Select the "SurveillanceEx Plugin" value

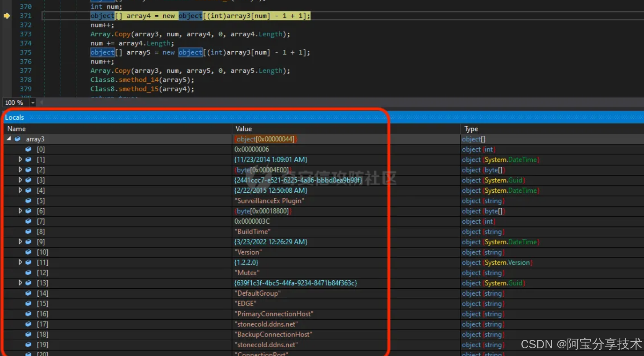coord(269,201)
